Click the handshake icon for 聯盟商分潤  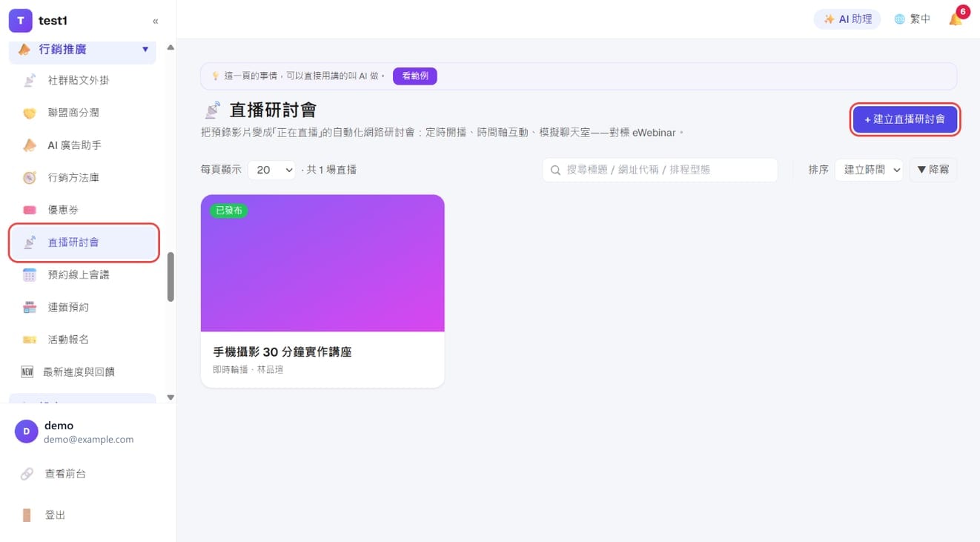[x=29, y=113]
